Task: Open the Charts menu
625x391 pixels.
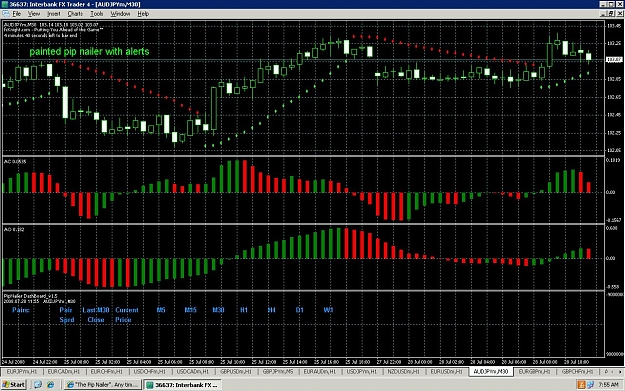Action: pos(75,14)
